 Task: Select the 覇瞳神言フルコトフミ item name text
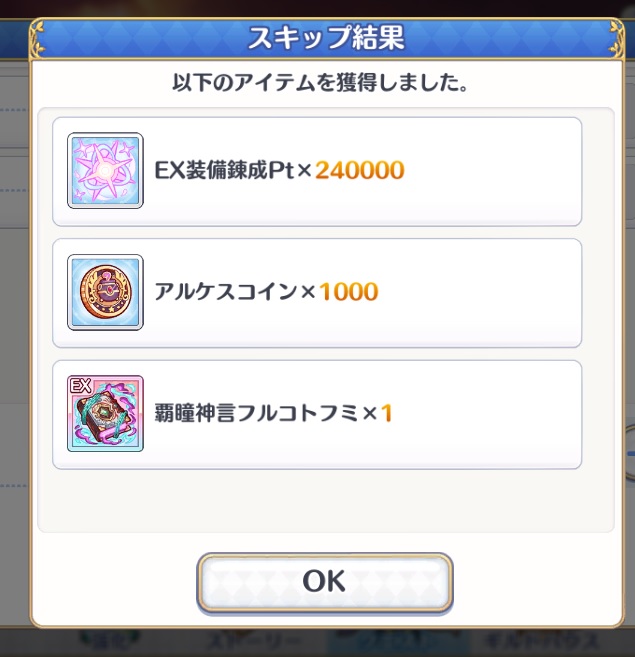[257, 413]
